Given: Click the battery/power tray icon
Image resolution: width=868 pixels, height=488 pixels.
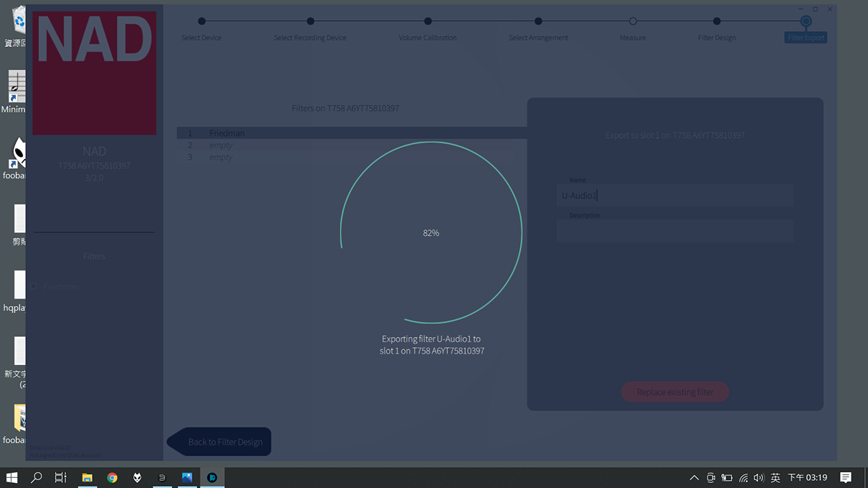Looking at the screenshot, I should tap(727, 478).
